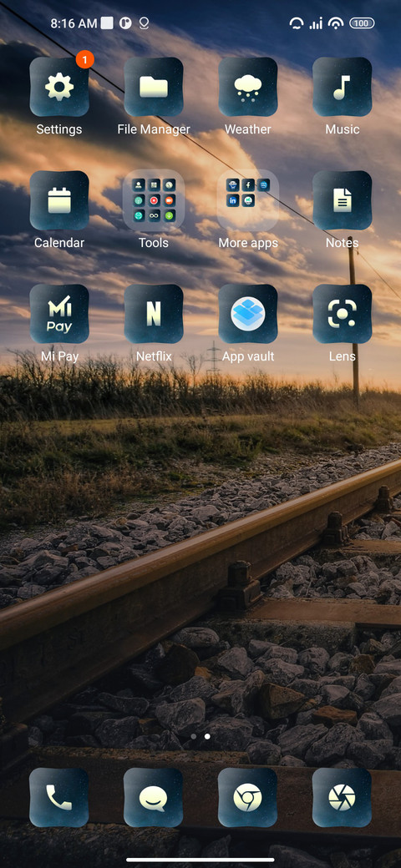The height and width of the screenshot is (868, 401).
Task: Launch the Notes app
Action: click(x=342, y=200)
